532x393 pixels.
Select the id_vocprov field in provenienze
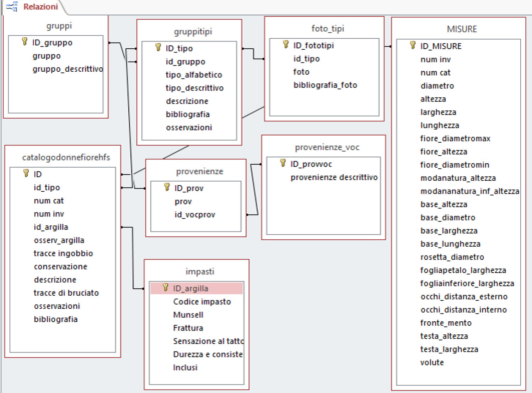196,214
